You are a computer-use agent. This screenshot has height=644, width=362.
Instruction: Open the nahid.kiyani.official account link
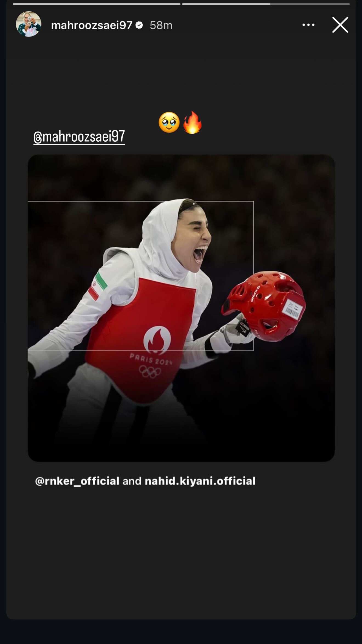coord(200,481)
